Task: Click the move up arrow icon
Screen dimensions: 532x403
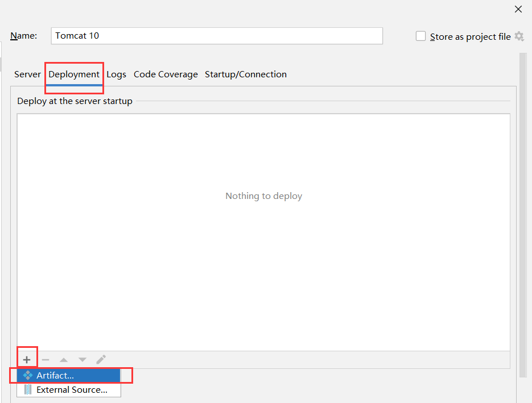Action: tap(64, 359)
